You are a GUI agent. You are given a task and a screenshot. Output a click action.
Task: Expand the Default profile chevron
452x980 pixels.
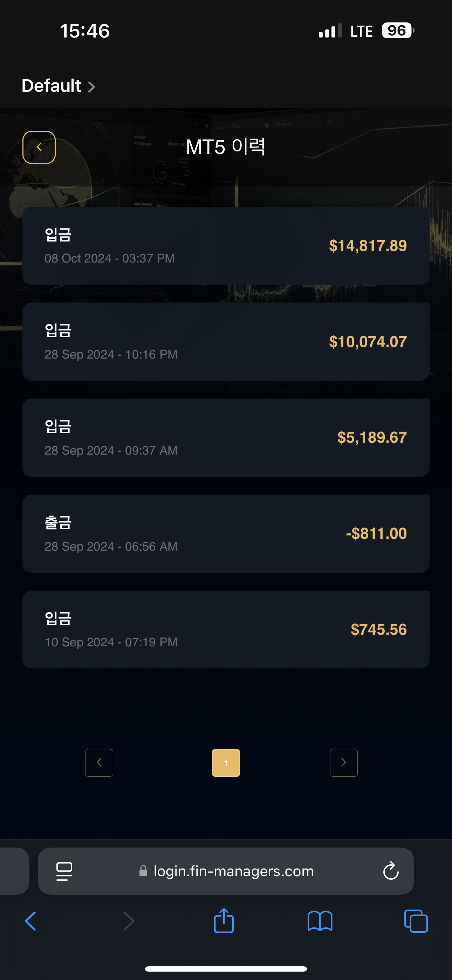pyautogui.click(x=91, y=87)
